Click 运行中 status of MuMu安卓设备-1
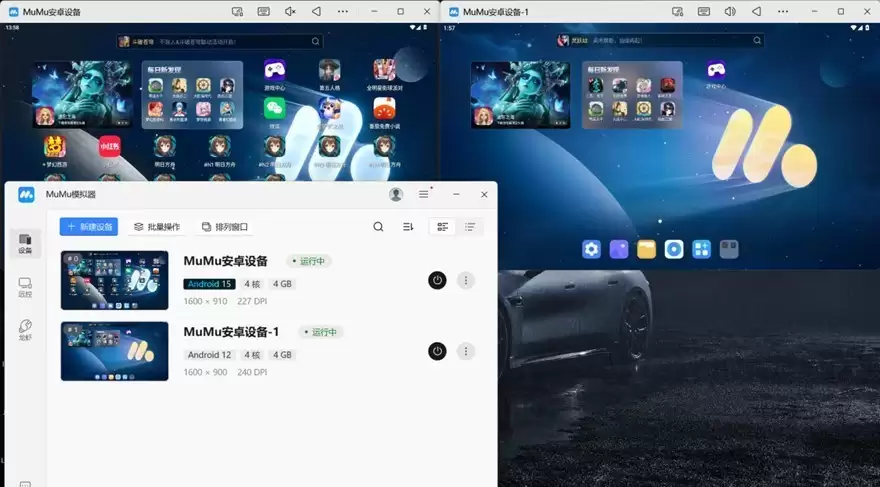The width and height of the screenshot is (880, 487). tap(321, 332)
